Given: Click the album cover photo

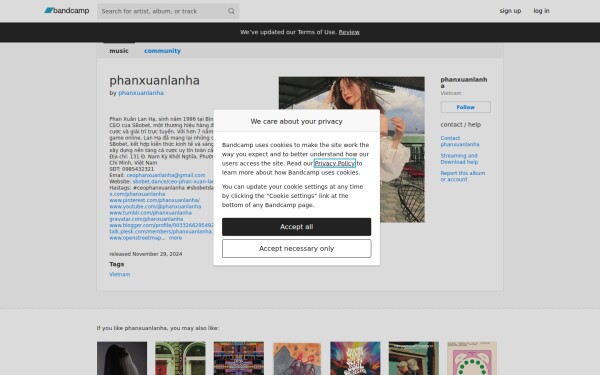Looking at the screenshot, I should (351, 149).
